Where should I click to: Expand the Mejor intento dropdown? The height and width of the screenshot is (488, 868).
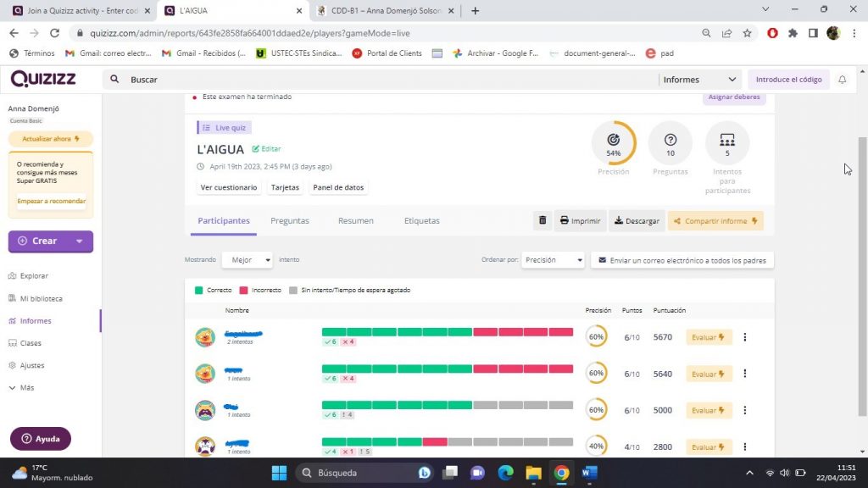pos(247,260)
